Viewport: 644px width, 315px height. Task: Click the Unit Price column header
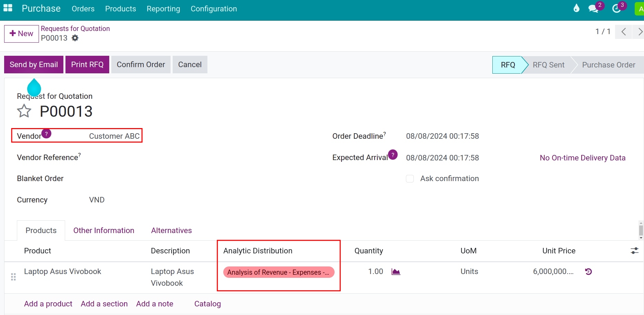559,251
